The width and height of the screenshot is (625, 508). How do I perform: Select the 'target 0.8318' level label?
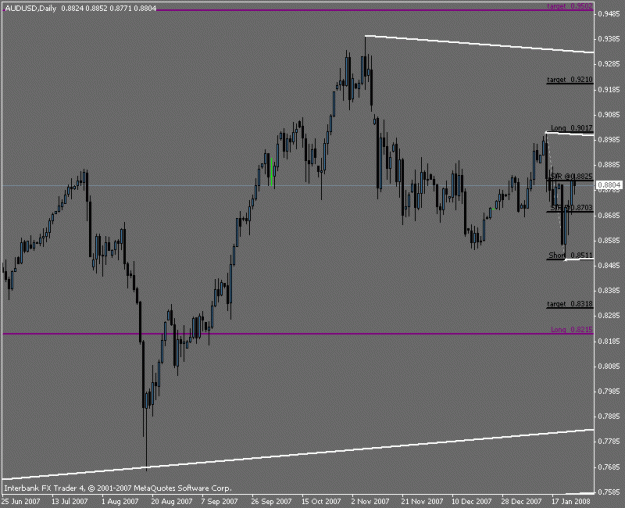pyautogui.click(x=570, y=304)
